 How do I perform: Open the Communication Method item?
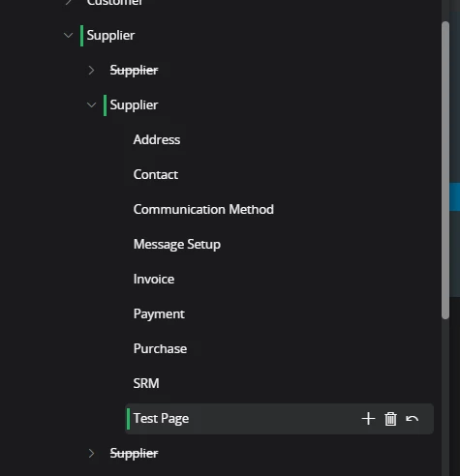(203, 209)
